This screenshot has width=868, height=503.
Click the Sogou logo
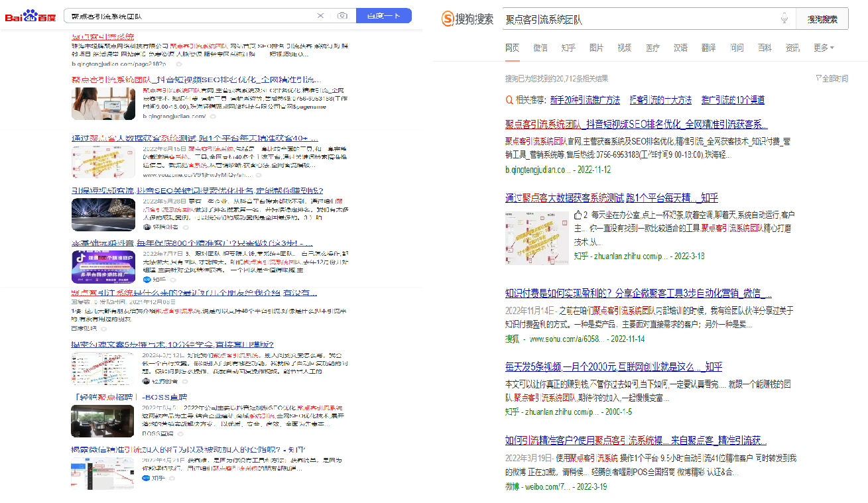click(x=468, y=19)
